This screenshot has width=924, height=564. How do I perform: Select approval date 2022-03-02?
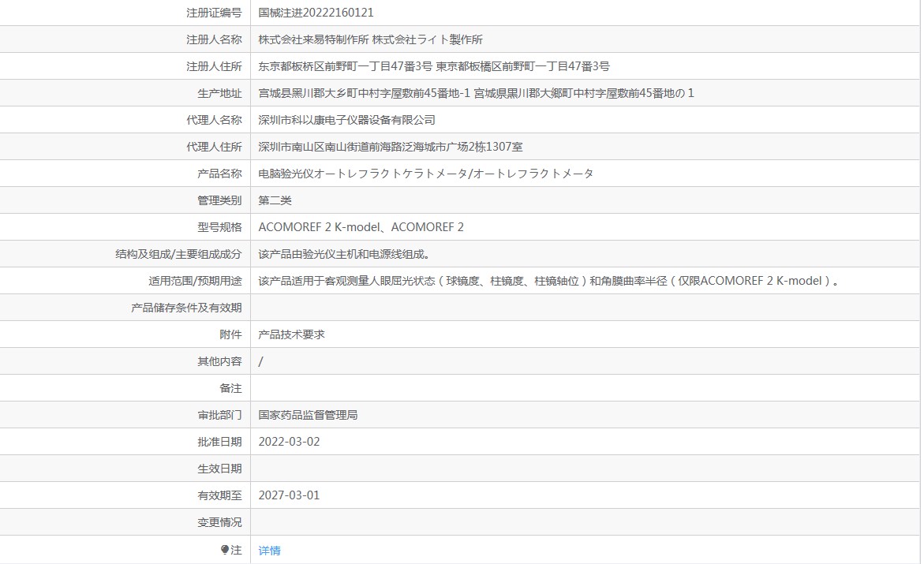coord(289,442)
